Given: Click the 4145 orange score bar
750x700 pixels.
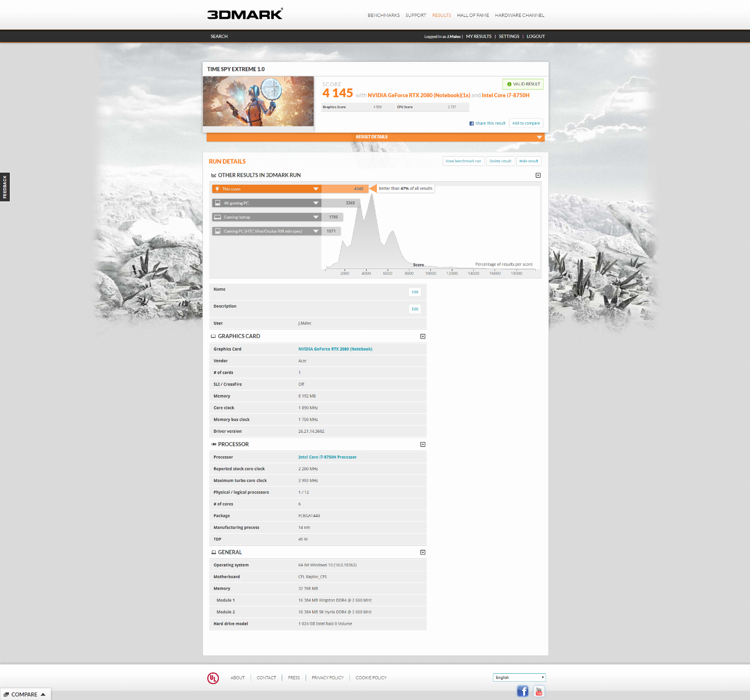Looking at the screenshot, I should click(345, 189).
